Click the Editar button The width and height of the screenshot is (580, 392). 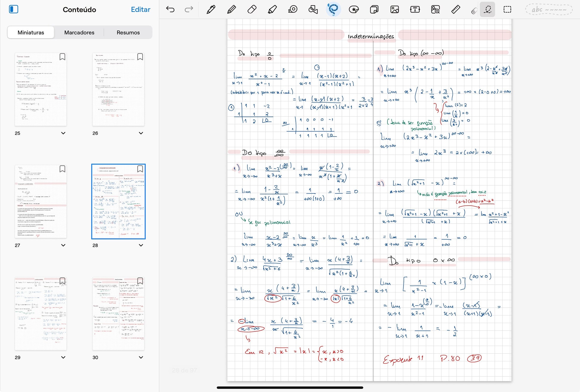(x=140, y=10)
